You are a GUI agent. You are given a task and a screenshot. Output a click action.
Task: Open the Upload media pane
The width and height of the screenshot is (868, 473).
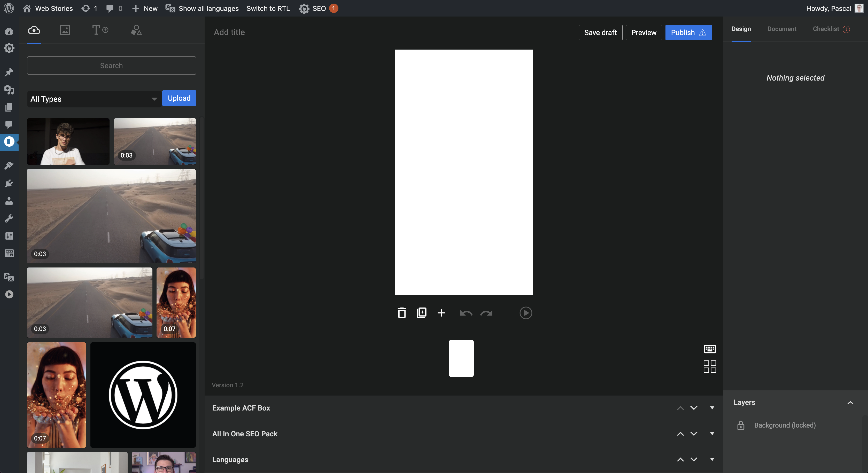[34, 30]
